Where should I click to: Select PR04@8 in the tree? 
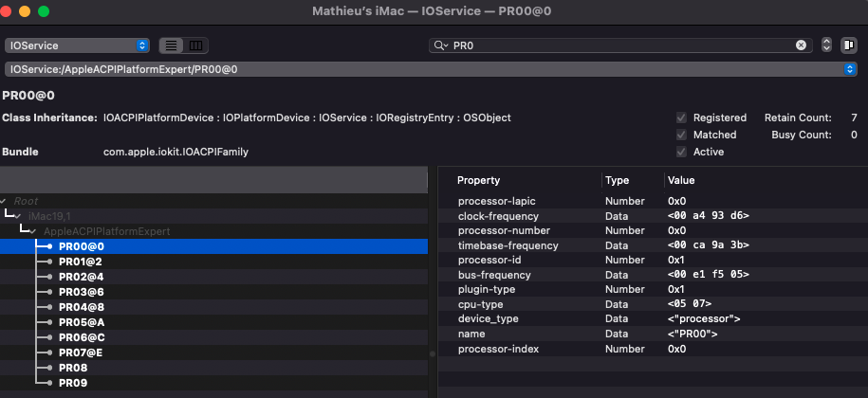click(x=213, y=307)
